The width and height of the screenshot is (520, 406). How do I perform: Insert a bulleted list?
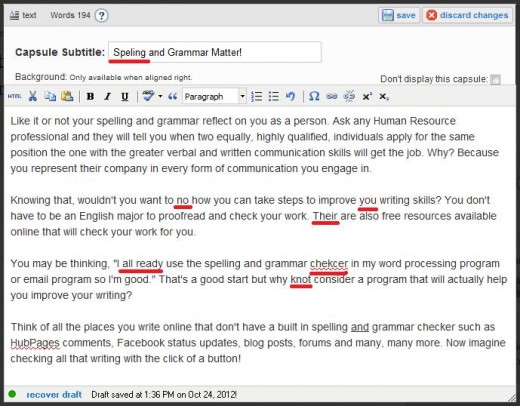coord(273,96)
